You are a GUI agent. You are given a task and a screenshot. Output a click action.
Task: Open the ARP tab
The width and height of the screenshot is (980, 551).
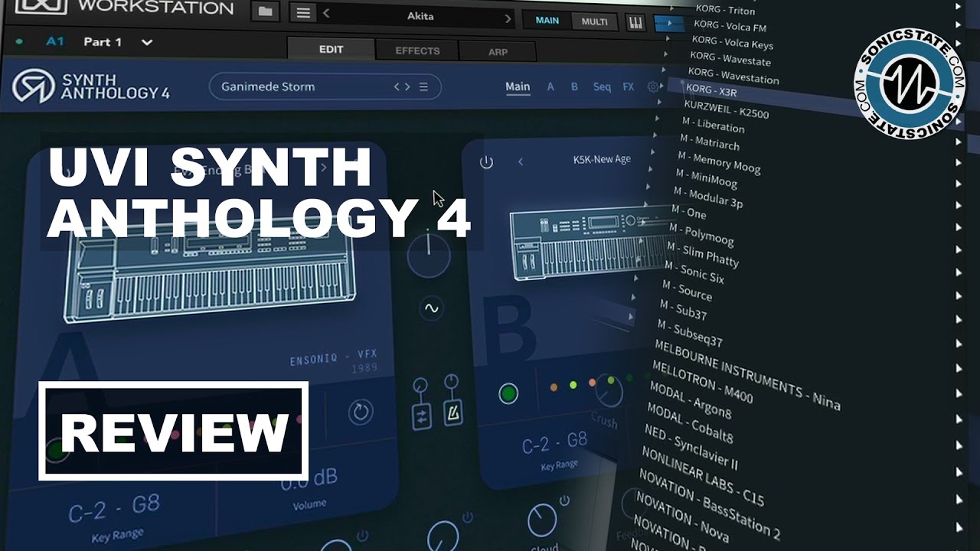[x=498, y=52]
